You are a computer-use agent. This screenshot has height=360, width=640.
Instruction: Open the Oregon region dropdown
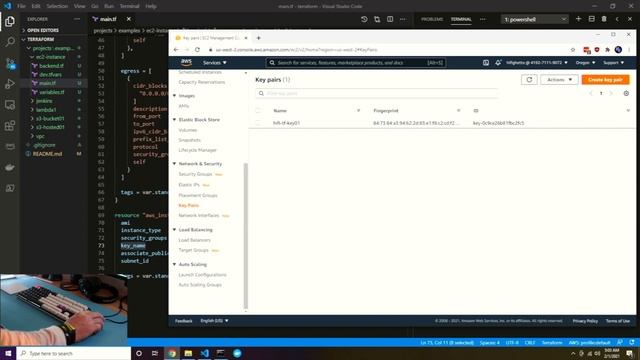[585, 63]
